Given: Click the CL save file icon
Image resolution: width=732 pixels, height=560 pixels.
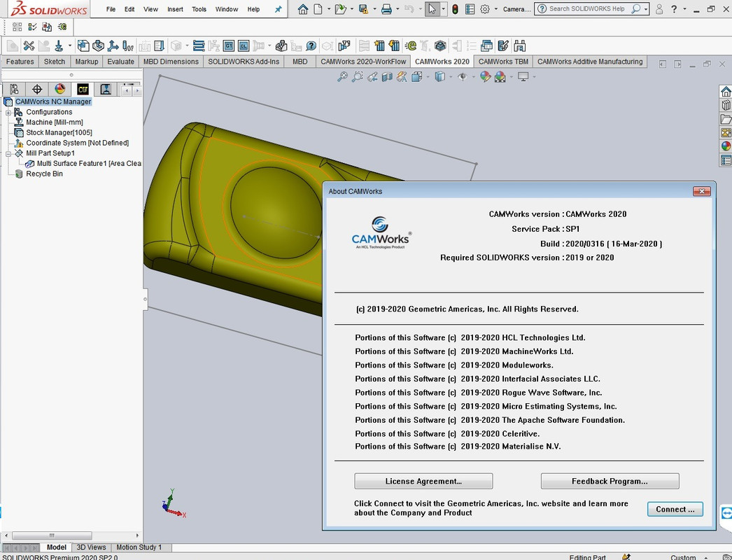Looking at the screenshot, I should click(x=244, y=45).
